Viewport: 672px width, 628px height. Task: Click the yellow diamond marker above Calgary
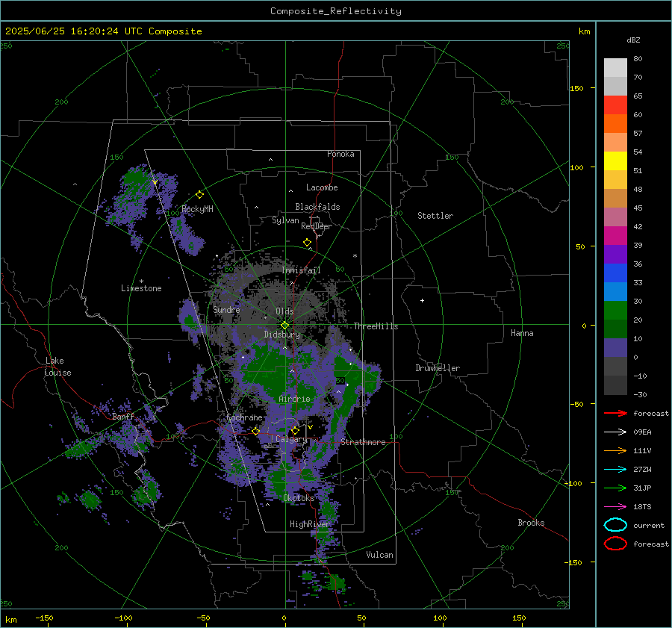click(295, 430)
